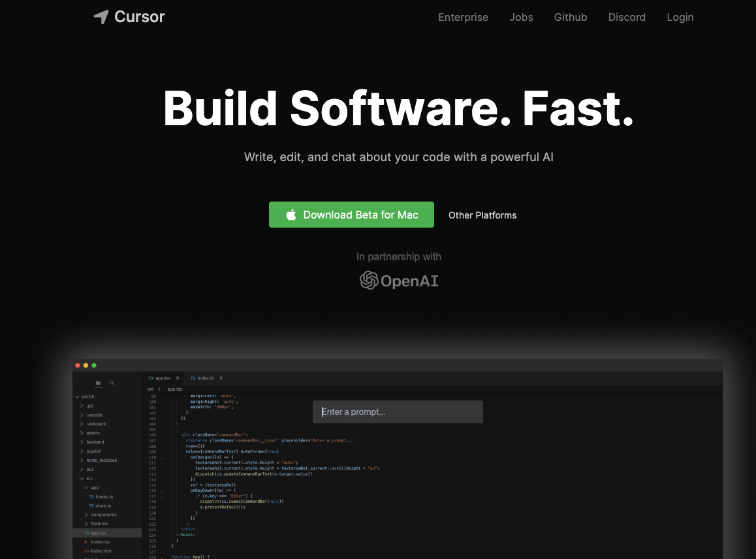Click the Enter a prompt field
Screen dimensions: 756x559
point(398,412)
